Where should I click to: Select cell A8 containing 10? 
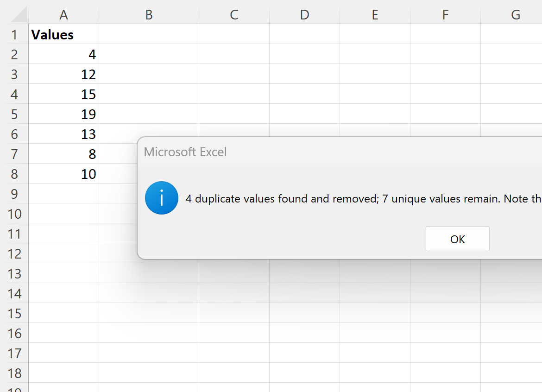click(63, 174)
